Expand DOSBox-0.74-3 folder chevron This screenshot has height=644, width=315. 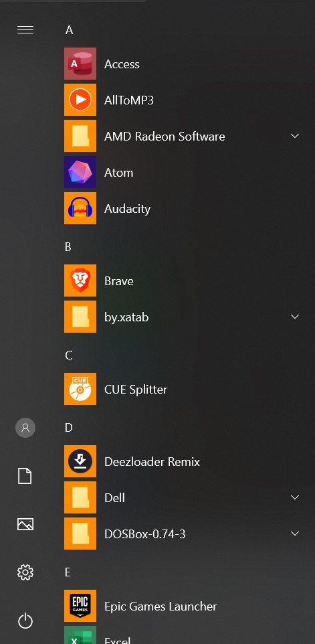click(x=295, y=534)
